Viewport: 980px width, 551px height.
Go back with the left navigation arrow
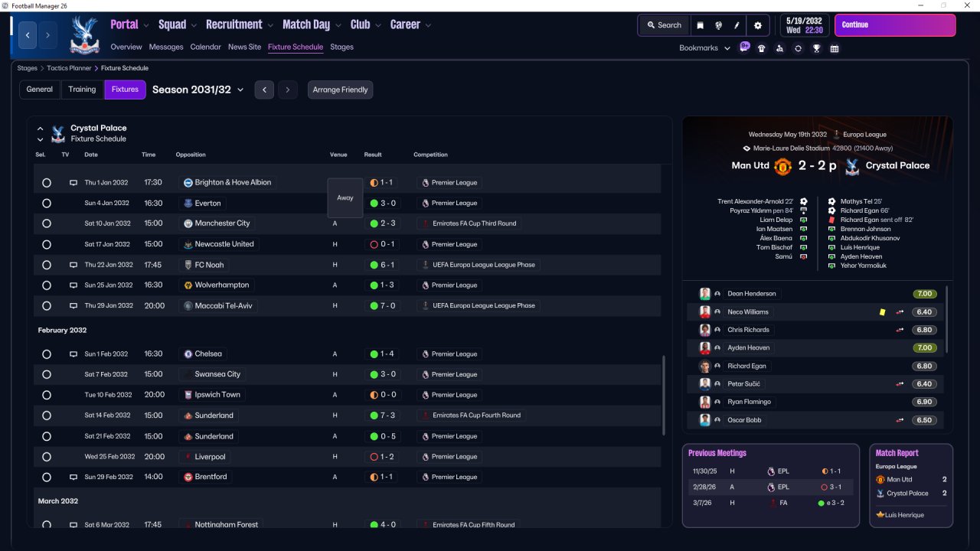point(28,35)
